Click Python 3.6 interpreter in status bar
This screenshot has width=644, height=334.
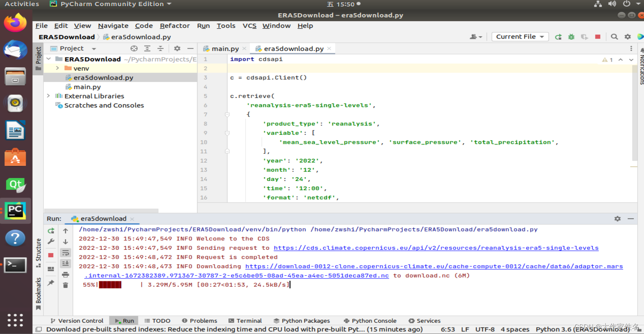click(583, 329)
